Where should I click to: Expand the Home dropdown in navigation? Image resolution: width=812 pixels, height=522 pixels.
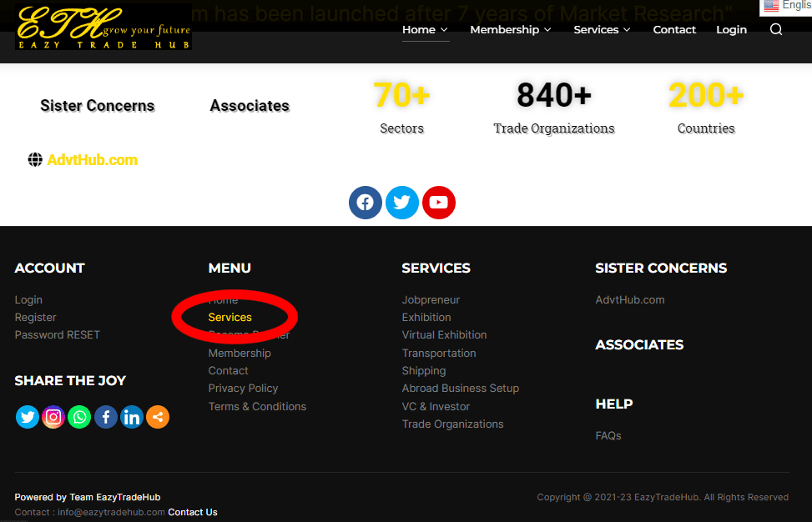(x=425, y=30)
